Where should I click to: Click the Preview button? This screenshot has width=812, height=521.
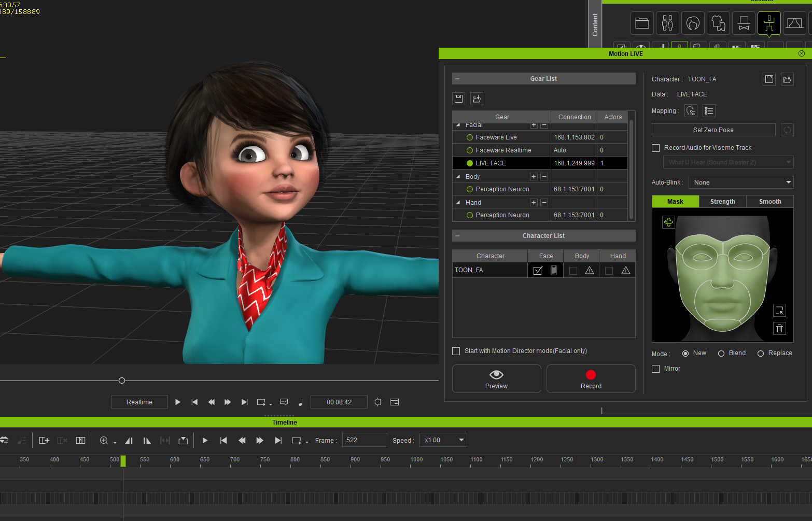[497, 379]
